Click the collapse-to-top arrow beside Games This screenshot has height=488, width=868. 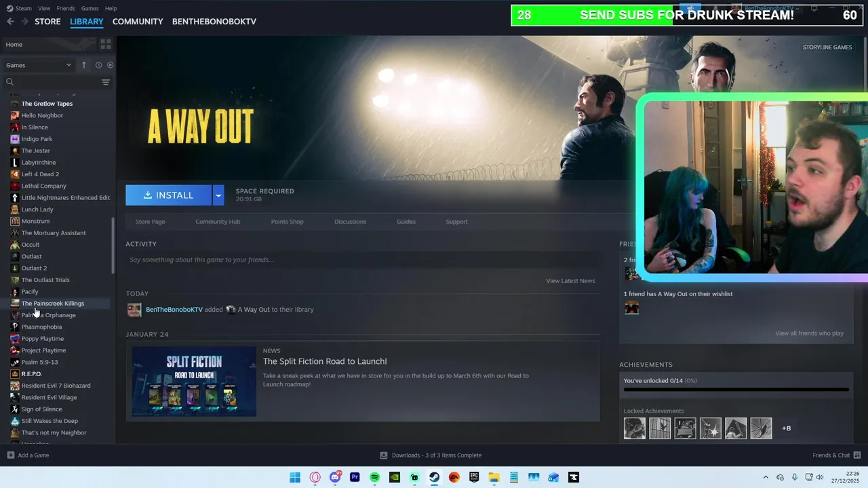(84, 65)
